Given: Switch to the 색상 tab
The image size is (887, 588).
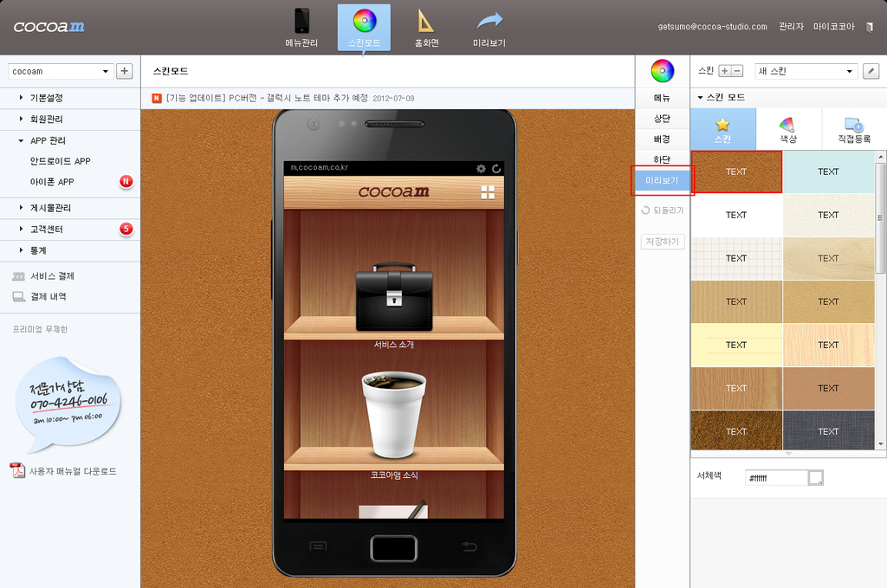Looking at the screenshot, I should 788,130.
